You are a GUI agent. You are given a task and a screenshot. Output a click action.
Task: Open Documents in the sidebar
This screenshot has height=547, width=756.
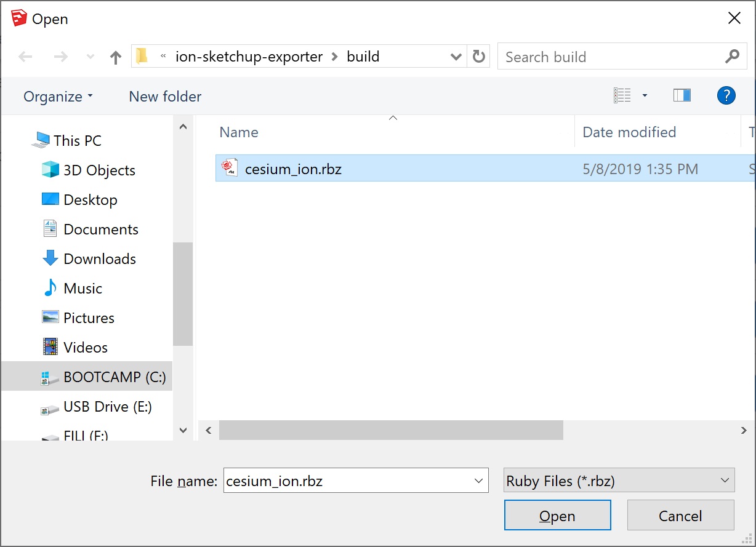click(x=101, y=229)
